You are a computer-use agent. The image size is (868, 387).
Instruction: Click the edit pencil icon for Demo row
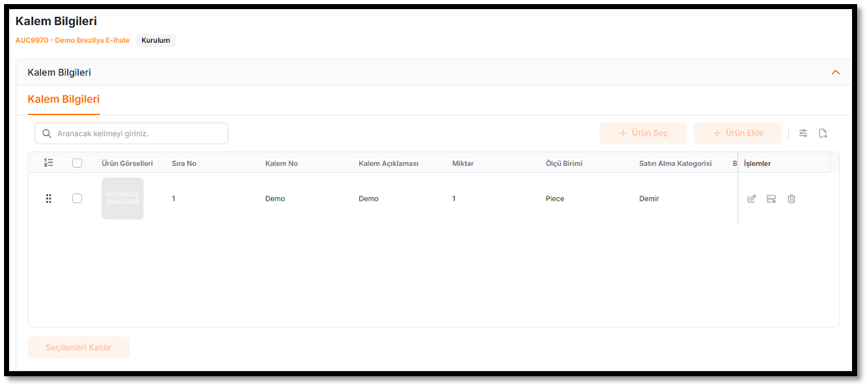coord(751,199)
